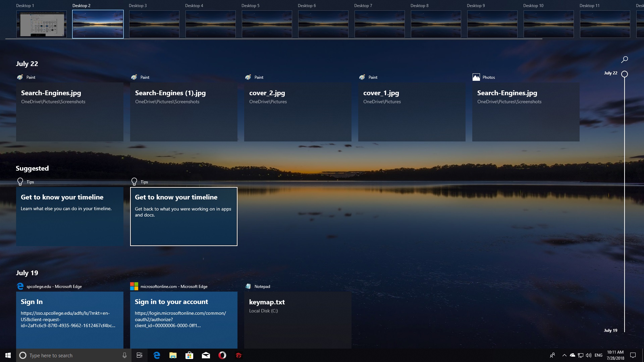Switch to Desktop 1 thumbnail
Screen dimensions: 644x362
coord(42,24)
